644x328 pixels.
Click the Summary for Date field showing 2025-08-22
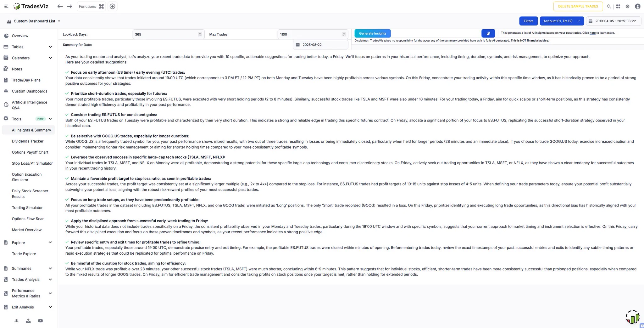coord(321,45)
